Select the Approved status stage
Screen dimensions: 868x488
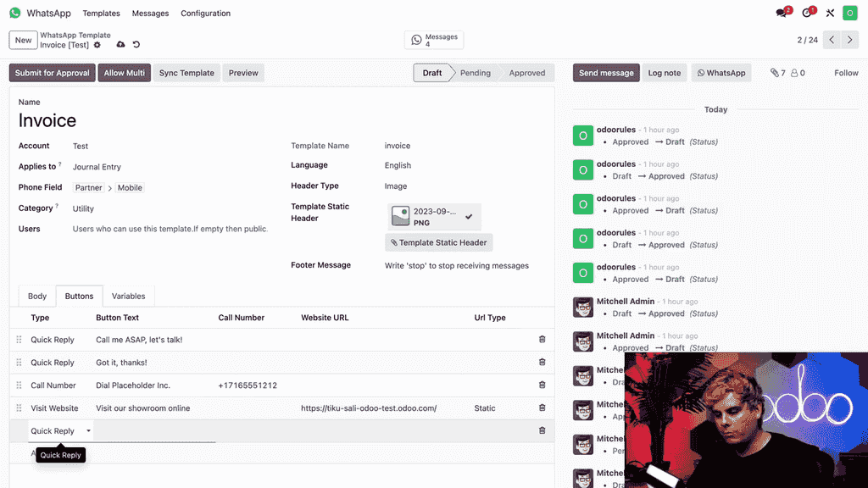coord(526,73)
